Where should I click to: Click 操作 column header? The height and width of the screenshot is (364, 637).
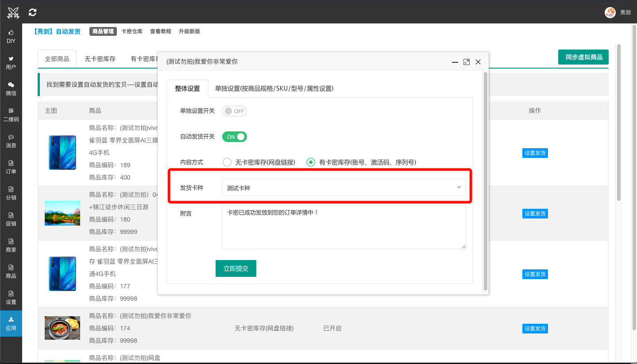(535, 111)
